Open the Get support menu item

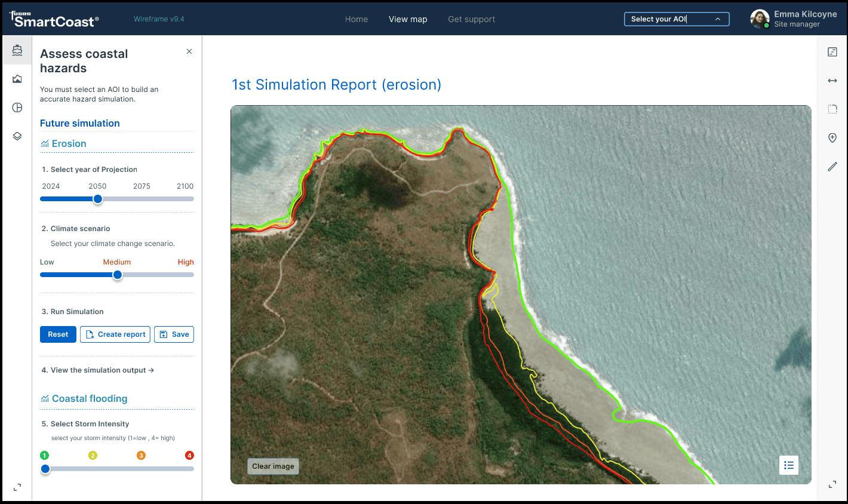[472, 19]
